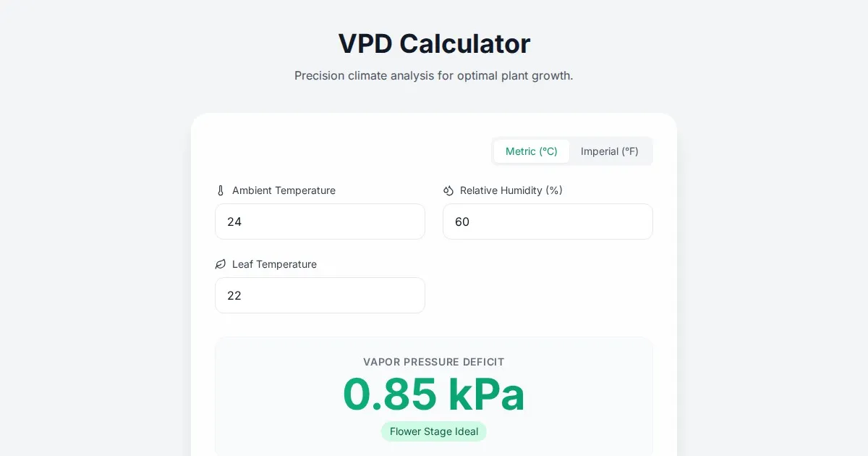Select the Leaf Temperature input box
Image resolution: width=868 pixels, height=456 pixels.
[320, 295]
